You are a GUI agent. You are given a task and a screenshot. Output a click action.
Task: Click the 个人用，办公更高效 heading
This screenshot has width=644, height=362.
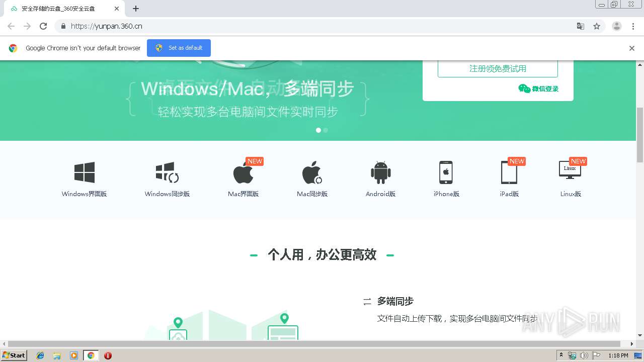(322, 255)
